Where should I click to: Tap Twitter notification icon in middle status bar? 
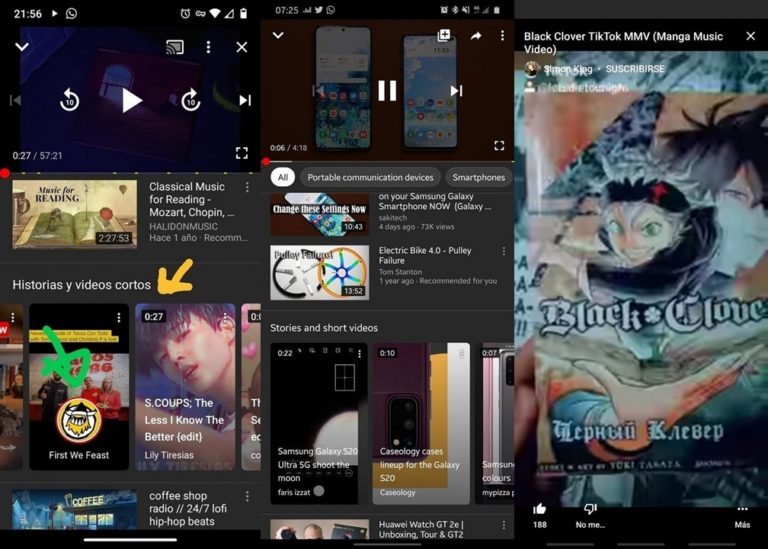point(319,10)
